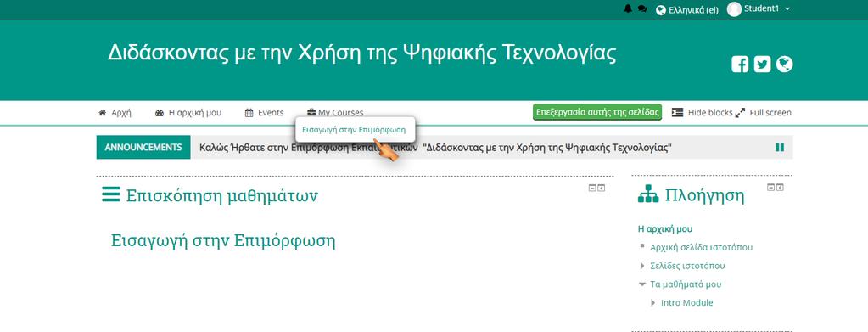868x332 pixels.
Task: Dock the Επισκόπηση μαθημάτων block
Action: tap(602, 189)
